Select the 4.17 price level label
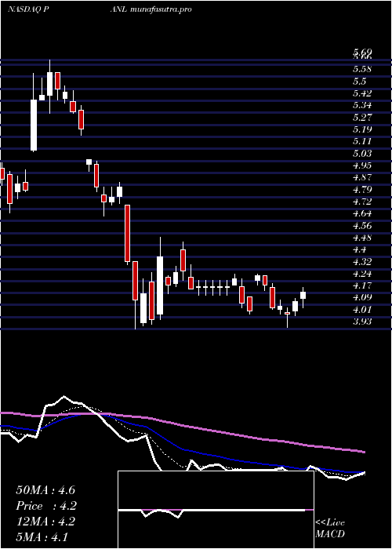The image size is (392, 549). click(x=362, y=285)
